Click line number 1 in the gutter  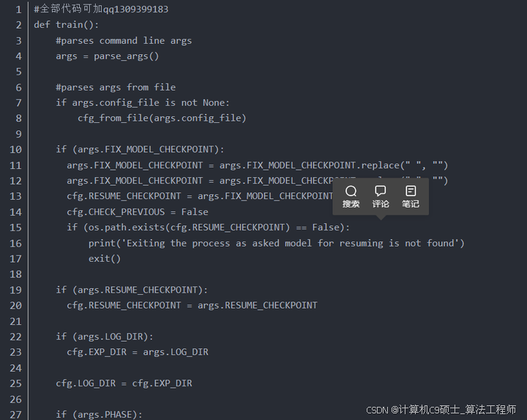(x=18, y=10)
